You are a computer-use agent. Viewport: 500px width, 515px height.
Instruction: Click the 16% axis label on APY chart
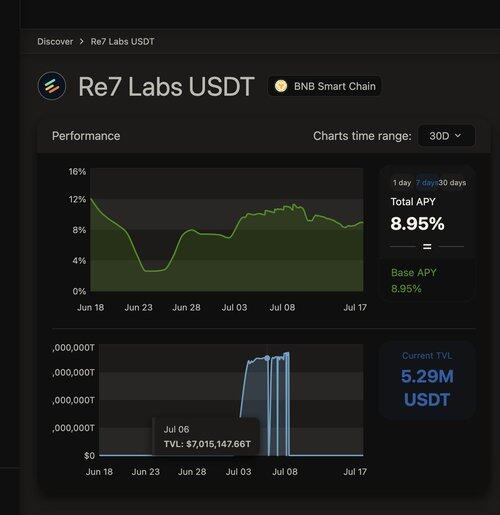(77, 171)
